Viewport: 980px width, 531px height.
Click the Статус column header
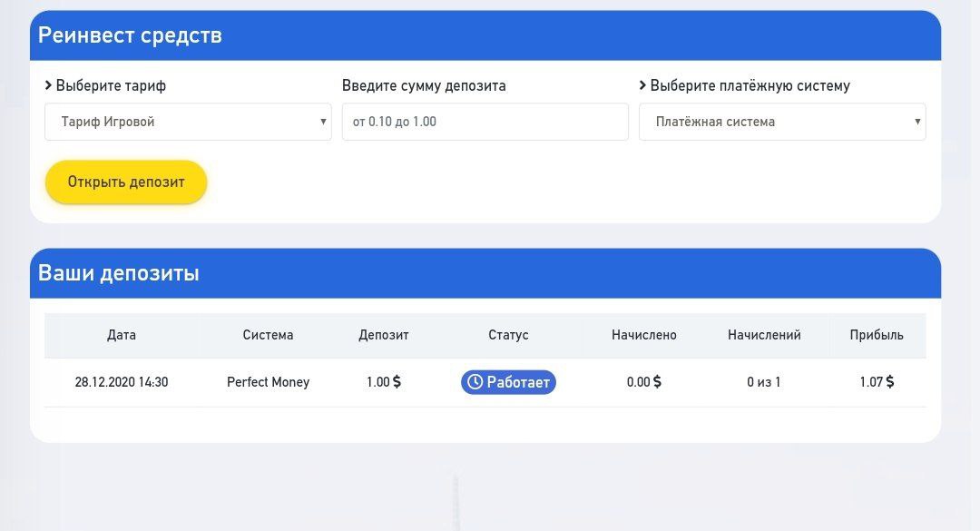[x=508, y=335]
